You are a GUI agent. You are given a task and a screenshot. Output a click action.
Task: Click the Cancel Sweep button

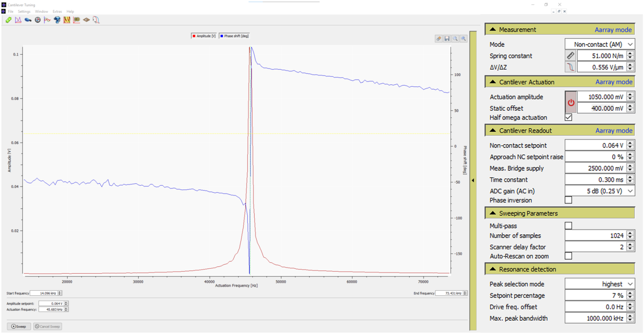[48, 327]
